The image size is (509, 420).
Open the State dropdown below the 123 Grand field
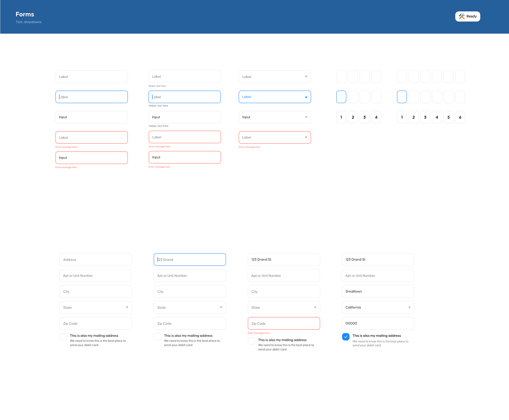(x=190, y=307)
